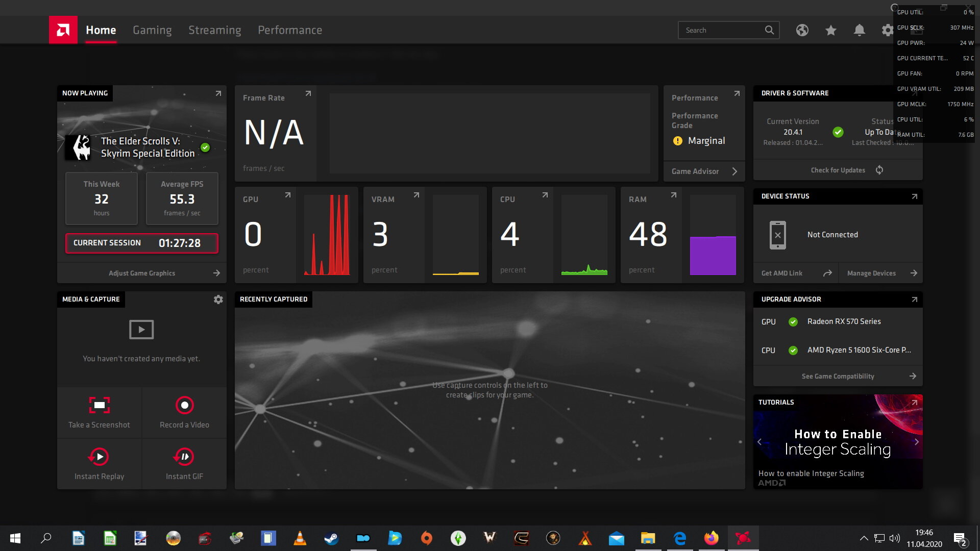Click the Check for Updates refresh icon

[x=879, y=170]
